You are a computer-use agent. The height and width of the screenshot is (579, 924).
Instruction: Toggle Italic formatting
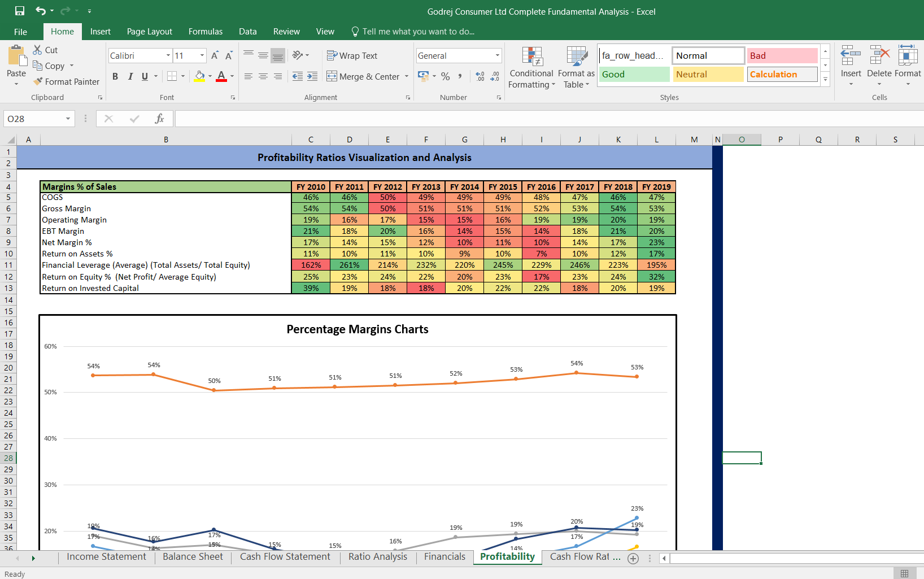[130, 76]
